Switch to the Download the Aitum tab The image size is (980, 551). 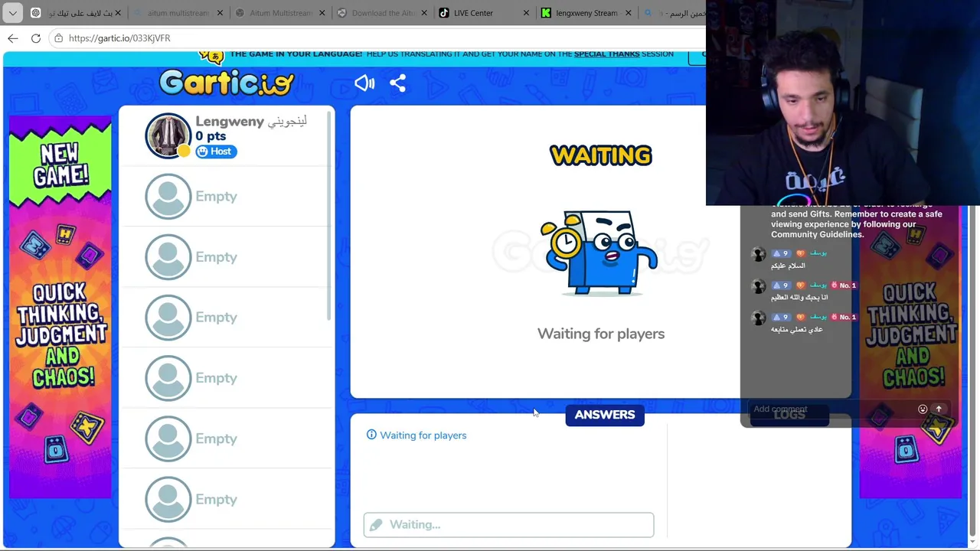pos(381,13)
